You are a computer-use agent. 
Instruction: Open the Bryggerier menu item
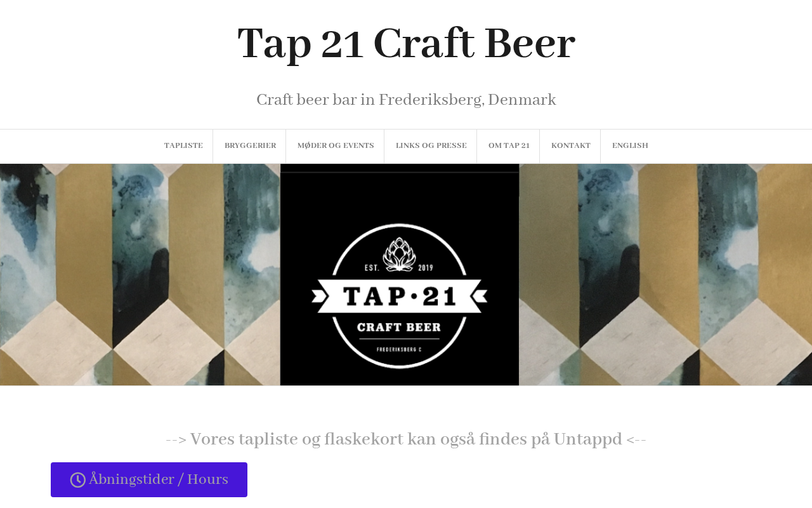tap(250, 146)
